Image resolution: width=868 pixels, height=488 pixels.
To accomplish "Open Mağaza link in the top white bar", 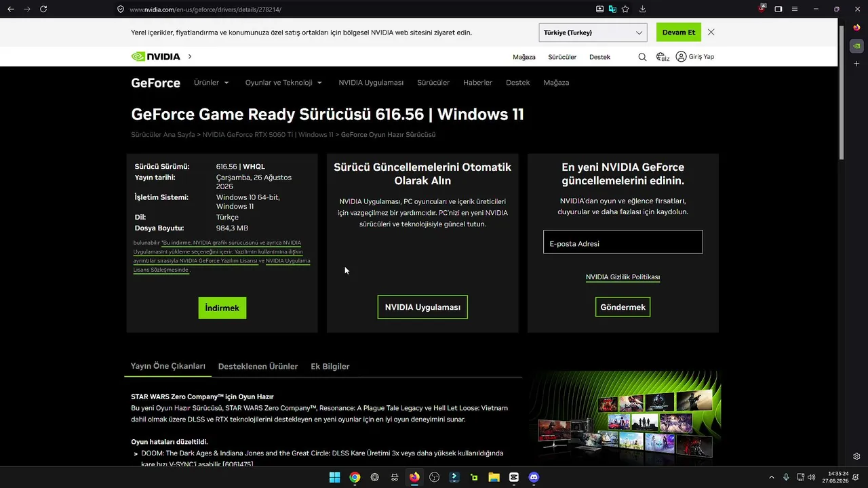I will click(x=524, y=57).
